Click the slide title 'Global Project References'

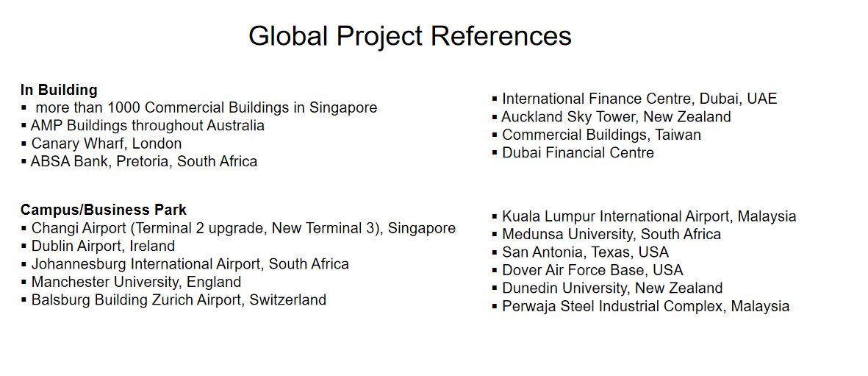click(x=409, y=37)
